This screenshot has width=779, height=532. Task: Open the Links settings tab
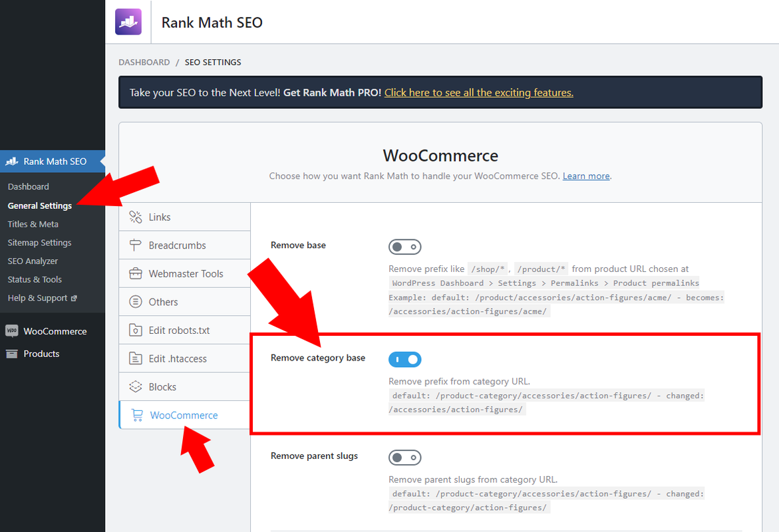tap(184, 217)
